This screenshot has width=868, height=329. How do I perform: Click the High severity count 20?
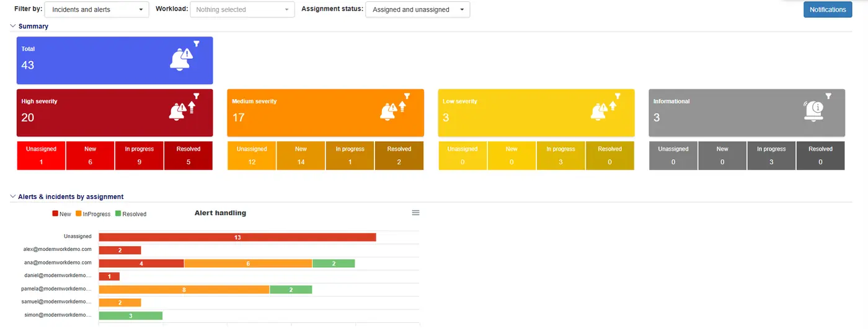28,117
